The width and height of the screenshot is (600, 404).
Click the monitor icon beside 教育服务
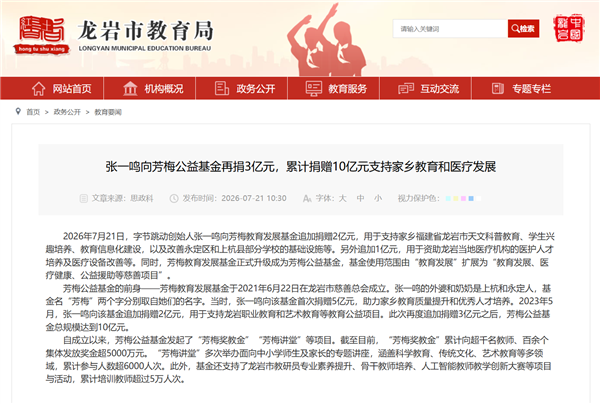pyautogui.click(x=314, y=89)
